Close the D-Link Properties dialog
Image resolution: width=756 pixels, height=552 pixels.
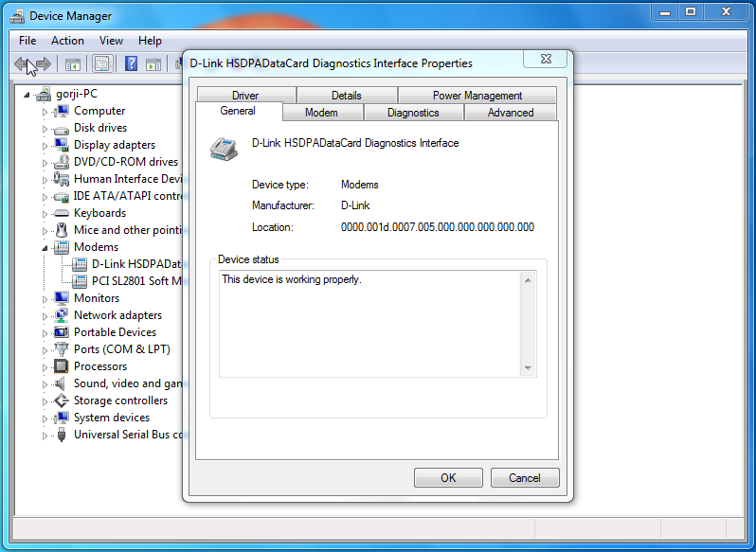[x=546, y=59]
